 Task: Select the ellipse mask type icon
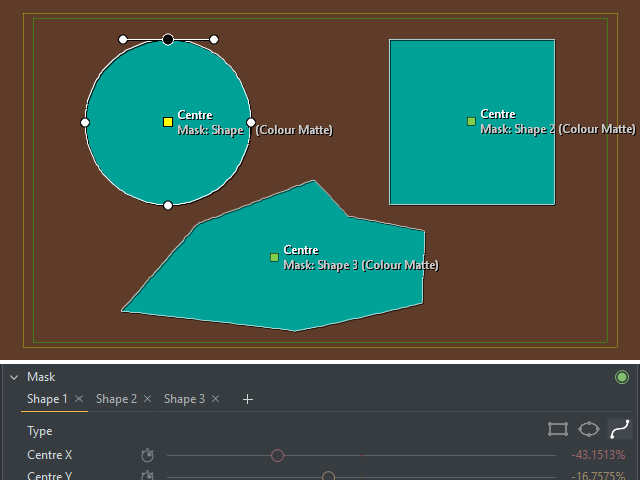coord(589,429)
